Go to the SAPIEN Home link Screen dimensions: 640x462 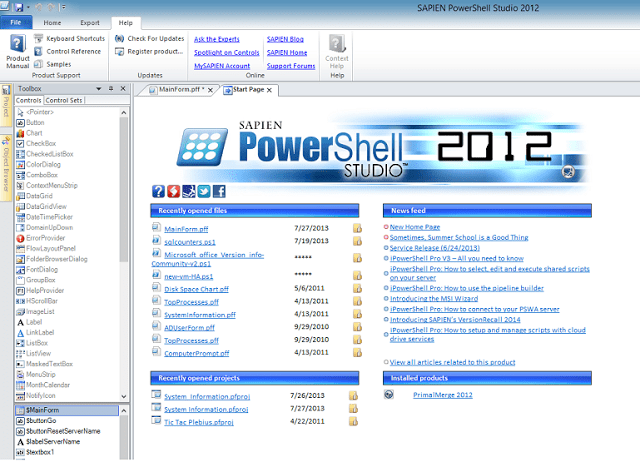[x=287, y=53]
